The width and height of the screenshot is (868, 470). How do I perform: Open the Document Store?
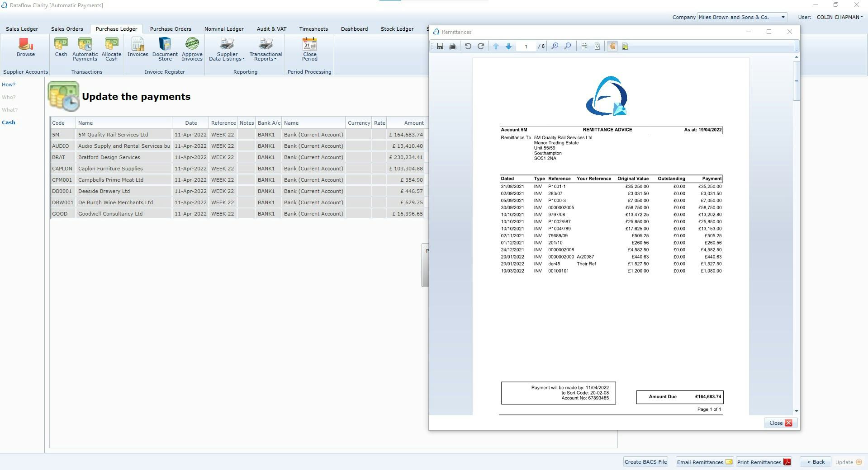coord(165,49)
